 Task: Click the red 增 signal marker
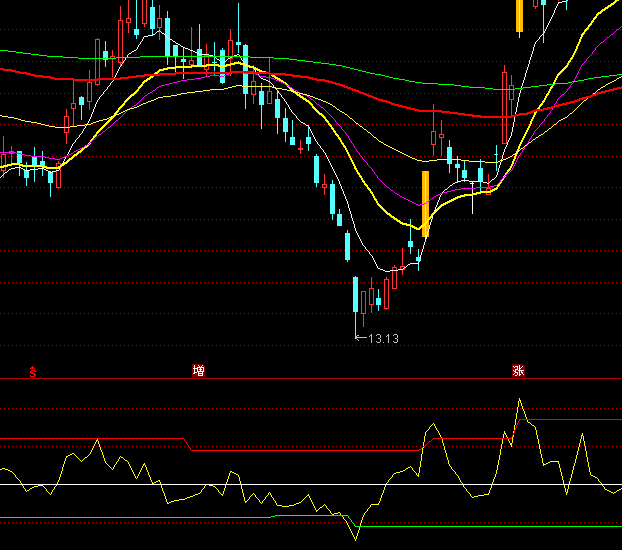198,371
